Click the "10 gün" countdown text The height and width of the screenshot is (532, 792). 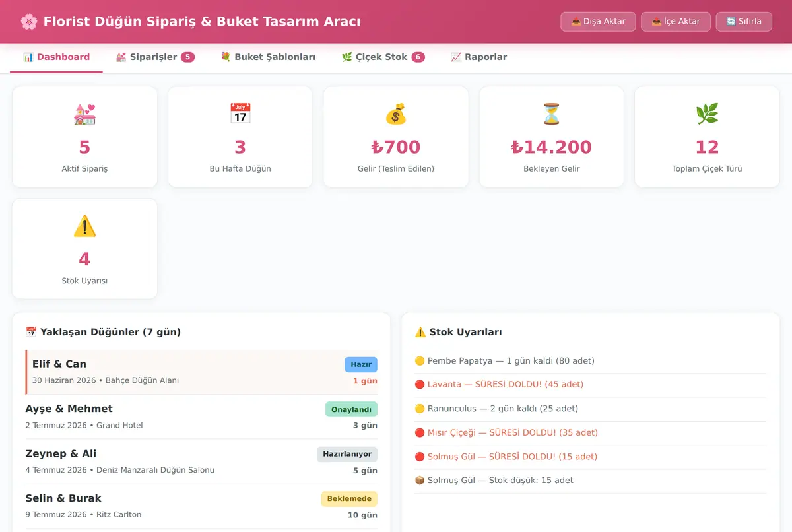pyautogui.click(x=362, y=515)
